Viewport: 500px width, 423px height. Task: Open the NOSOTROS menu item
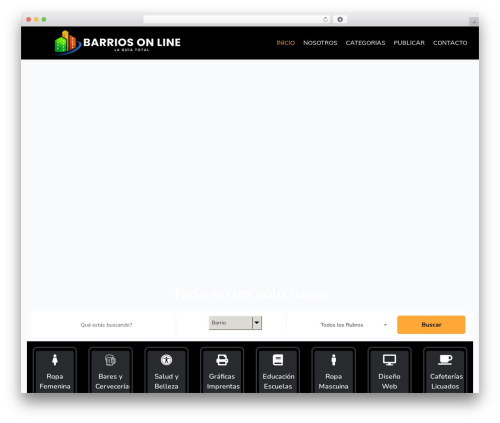(x=320, y=43)
